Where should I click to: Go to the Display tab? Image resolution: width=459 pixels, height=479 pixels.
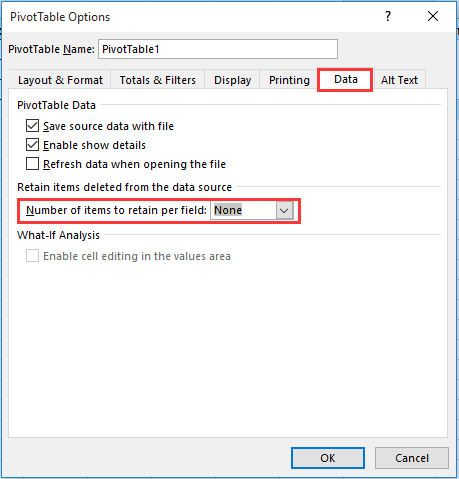click(x=232, y=80)
